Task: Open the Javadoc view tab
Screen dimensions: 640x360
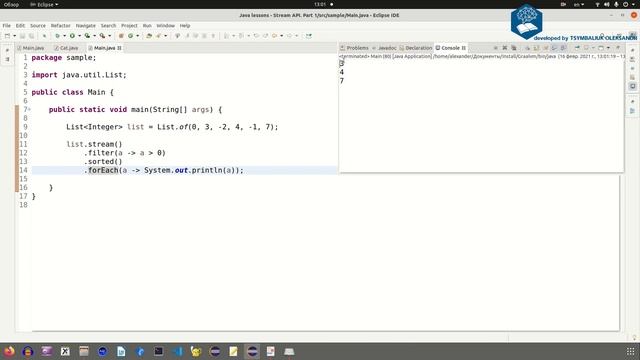Action: [x=384, y=48]
